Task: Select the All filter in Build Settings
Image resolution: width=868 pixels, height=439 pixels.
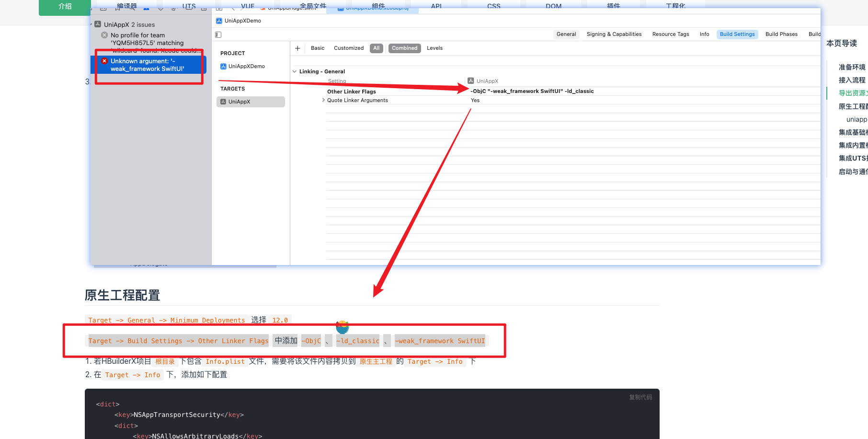Action: point(377,48)
